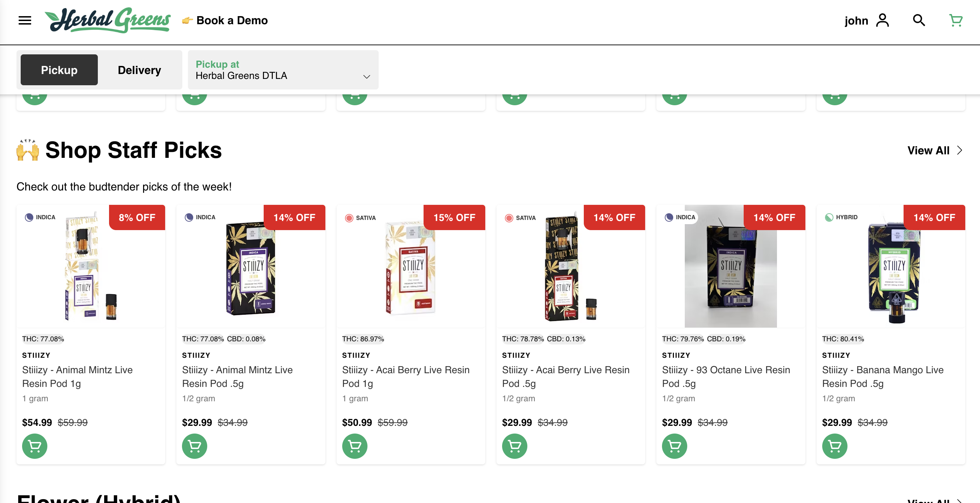Select Pickup order mode
The image size is (980, 503).
coord(59,70)
